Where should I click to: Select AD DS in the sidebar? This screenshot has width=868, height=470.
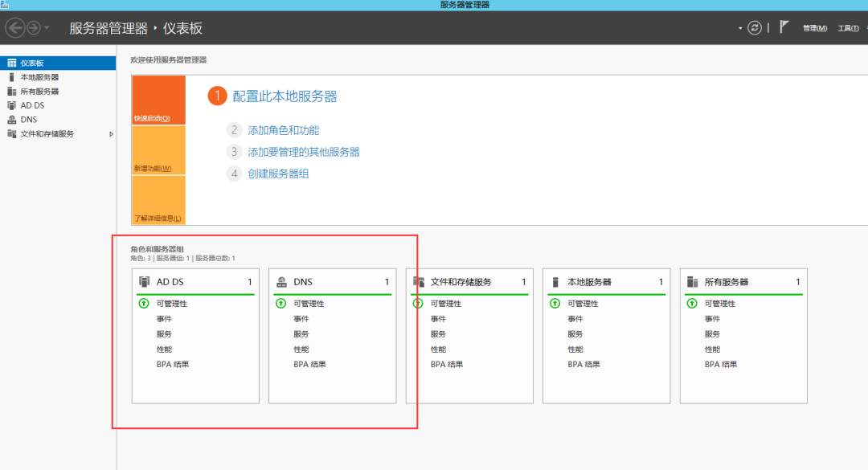[58, 105]
